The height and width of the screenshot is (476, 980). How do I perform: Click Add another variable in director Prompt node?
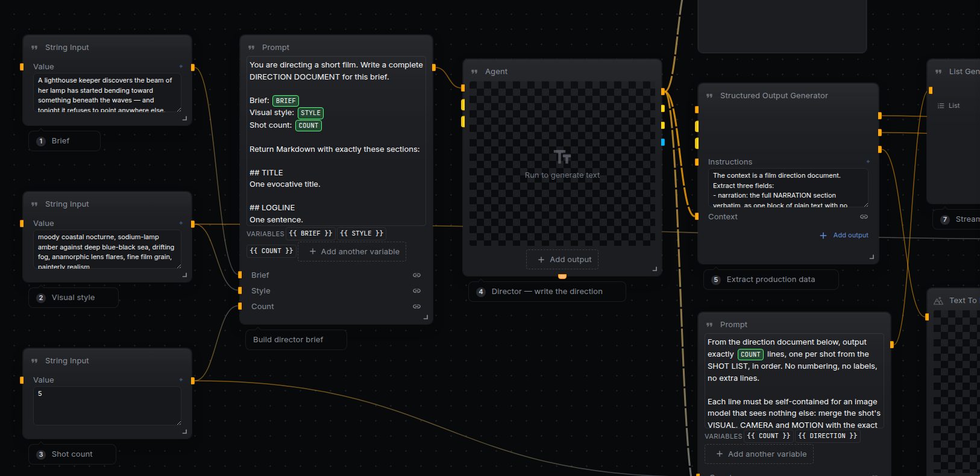pyautogui.click(x=353, y=251)
